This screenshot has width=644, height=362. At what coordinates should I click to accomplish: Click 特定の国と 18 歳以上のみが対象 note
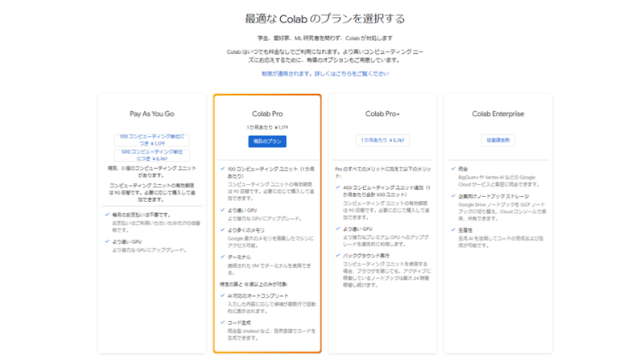[254, 284]
